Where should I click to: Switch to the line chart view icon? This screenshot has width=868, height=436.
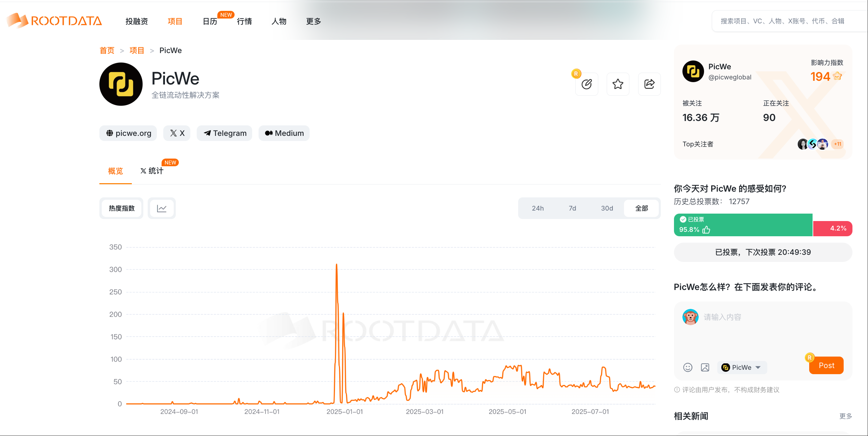coord(162,208)
